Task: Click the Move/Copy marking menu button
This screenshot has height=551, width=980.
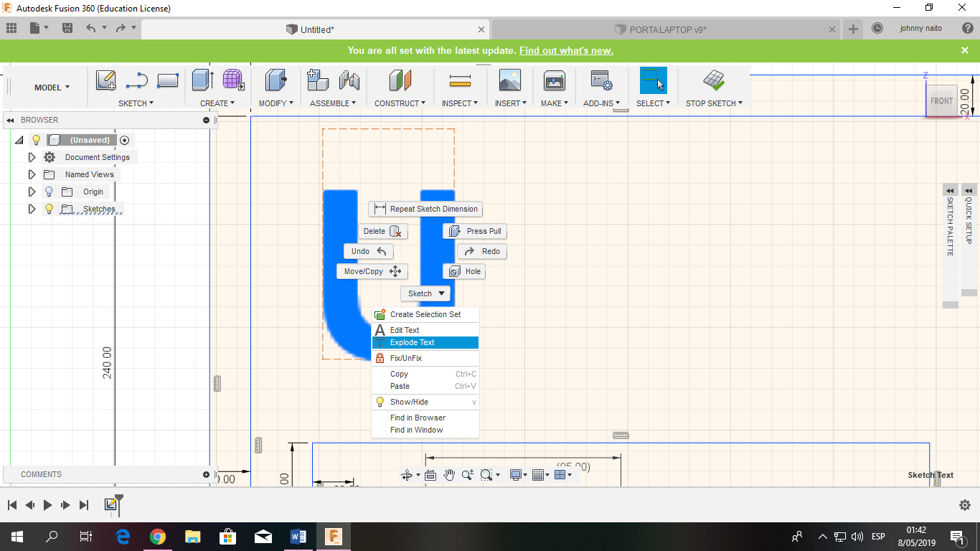Action: 372,271
